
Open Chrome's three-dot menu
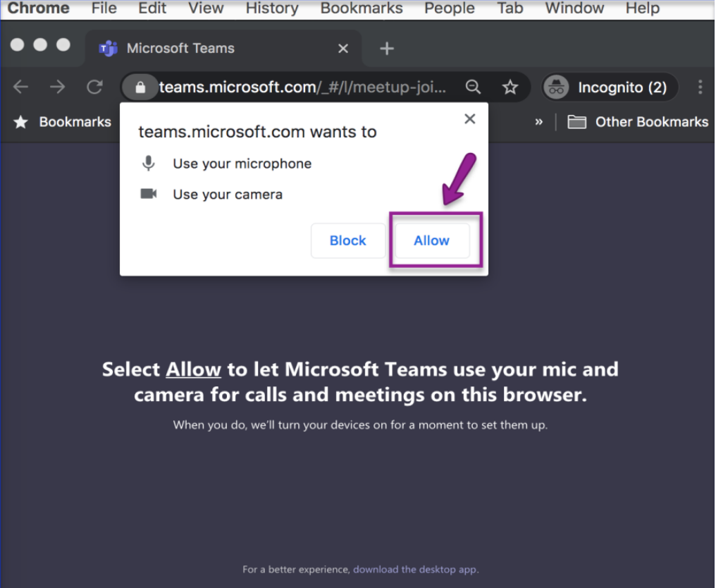click(x=700, y=87)
